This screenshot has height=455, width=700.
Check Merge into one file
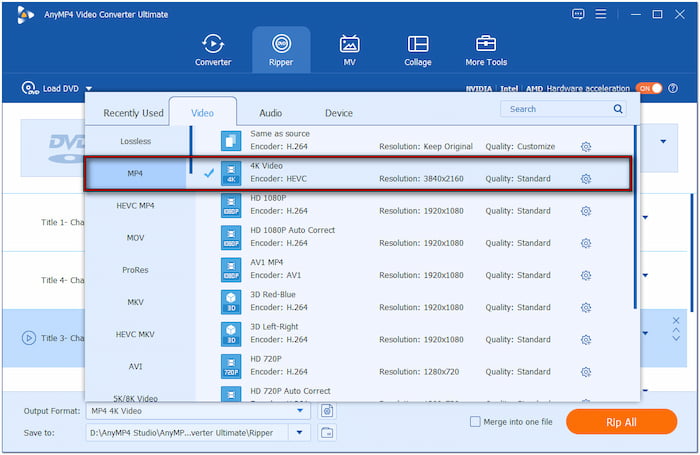(475, 422)
